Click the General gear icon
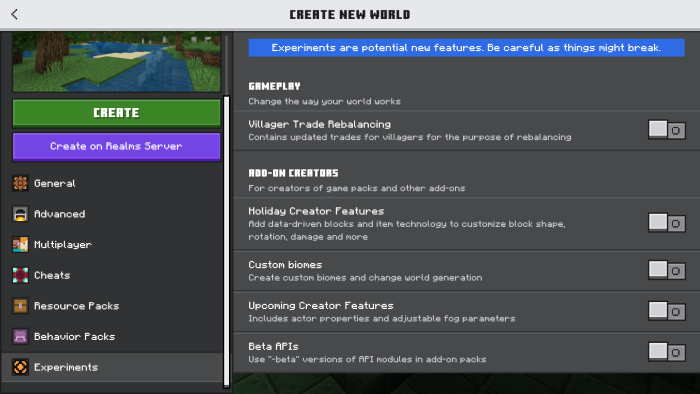Screen dimensions: 700x394 (x=20, y=183)
